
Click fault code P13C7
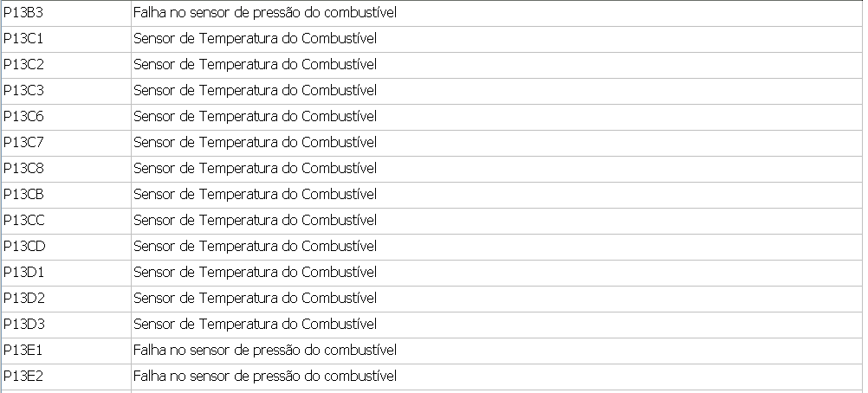point(23,143)
